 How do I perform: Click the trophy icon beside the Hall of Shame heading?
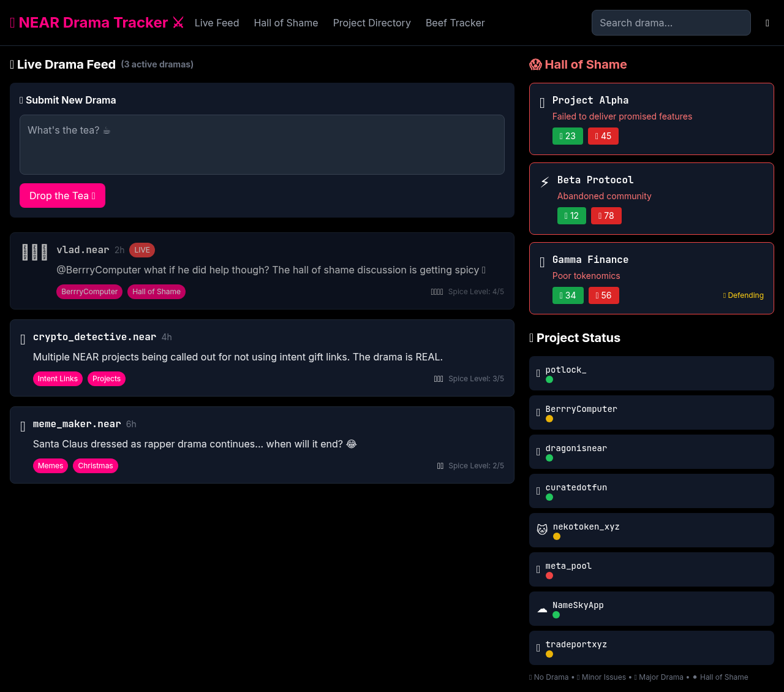pos(535,64)
